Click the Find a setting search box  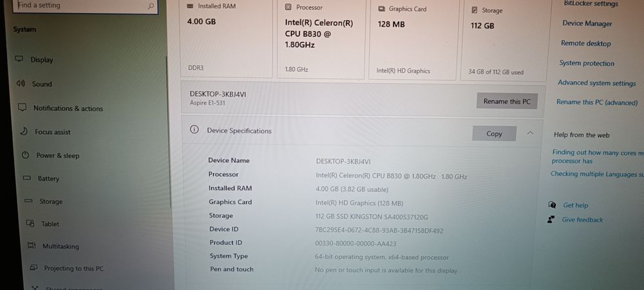85,6
